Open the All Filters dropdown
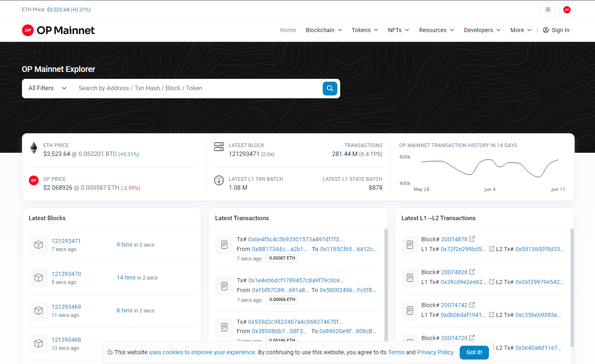This screenshot has height=364, width=595. [x=47, y=88]
